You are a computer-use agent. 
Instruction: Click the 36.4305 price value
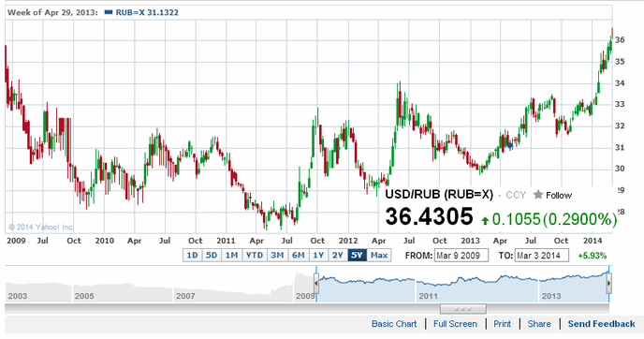429,216
